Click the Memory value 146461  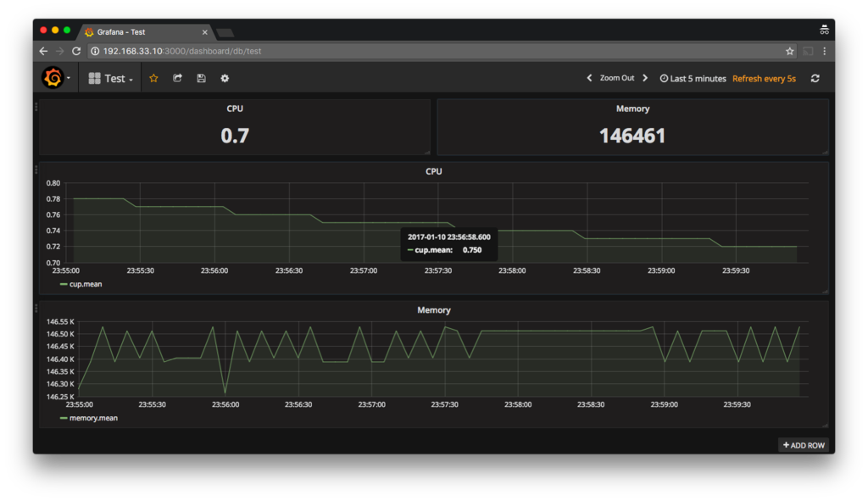632,136
